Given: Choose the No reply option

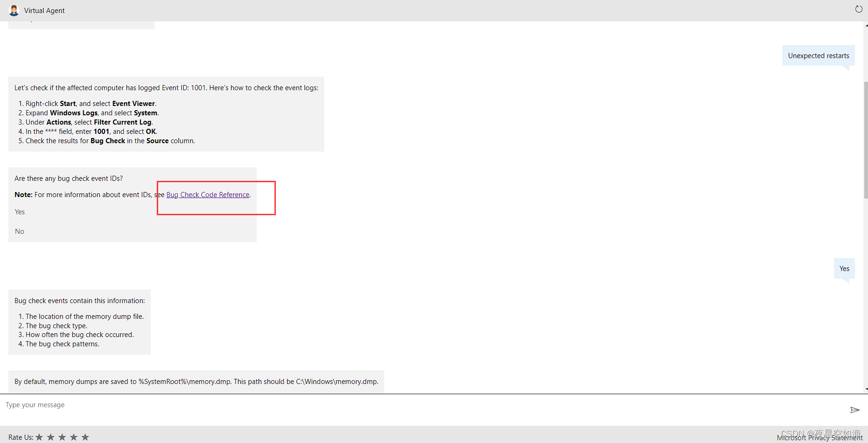Looking at the screenshot, I should (x=20, y=231).
